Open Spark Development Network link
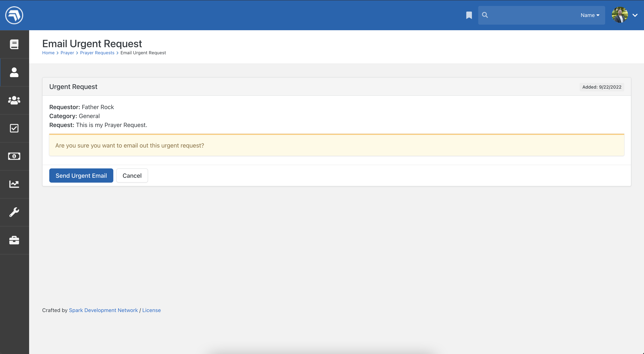Image resolution: width=644 pixels, height=354 pixels. 103,310
